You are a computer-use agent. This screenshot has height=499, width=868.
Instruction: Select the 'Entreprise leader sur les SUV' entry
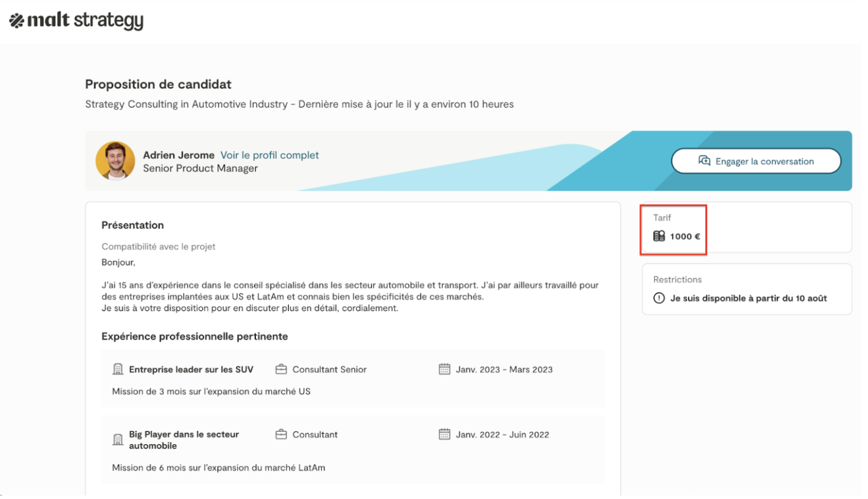pos(191,369)
